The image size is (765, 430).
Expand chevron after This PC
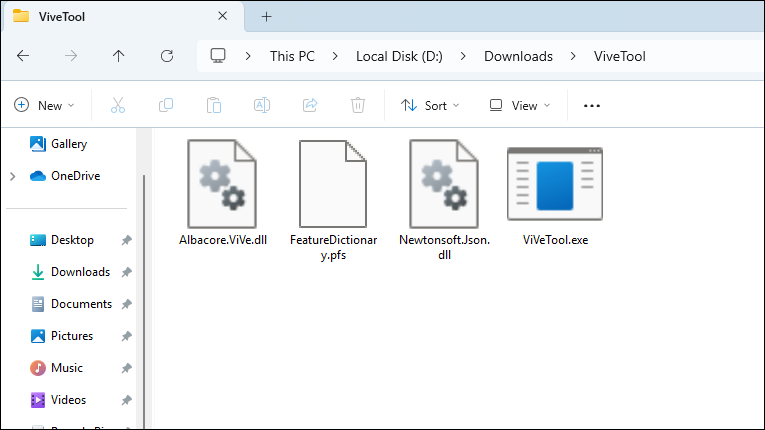335,56
